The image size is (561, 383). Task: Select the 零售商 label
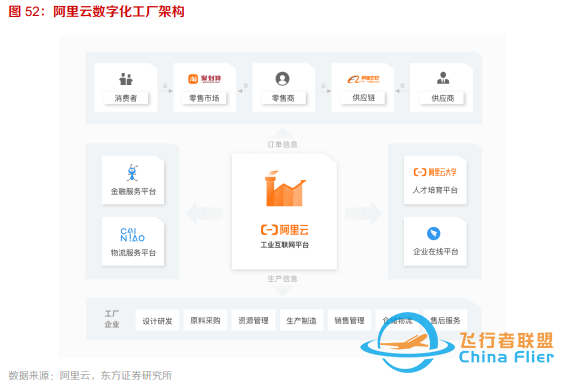pyautogui.click(x=283, y=98)
